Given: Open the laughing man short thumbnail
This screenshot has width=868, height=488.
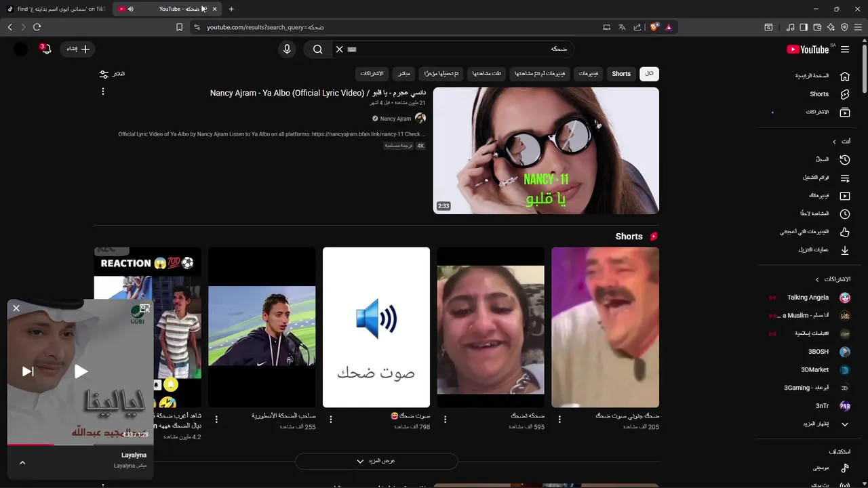Looking at the screenshot, I should click(605, 327).
